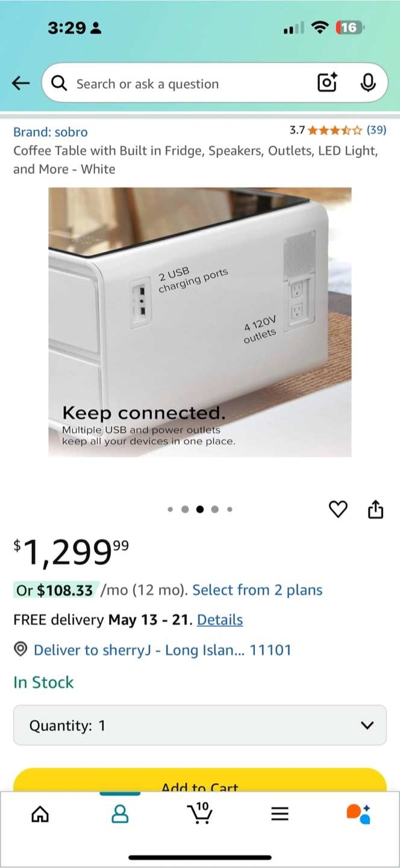Open the 39 customer ratings

[377, 130]
